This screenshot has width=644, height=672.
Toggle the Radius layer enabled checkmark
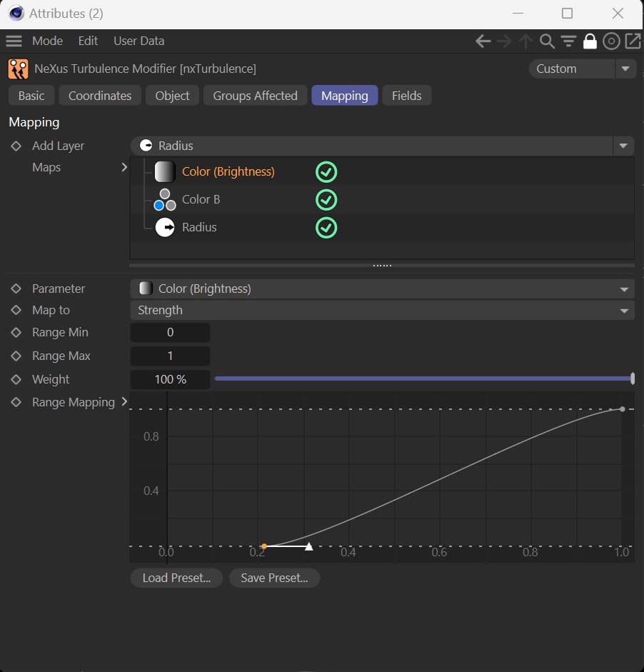click(326, 228)
